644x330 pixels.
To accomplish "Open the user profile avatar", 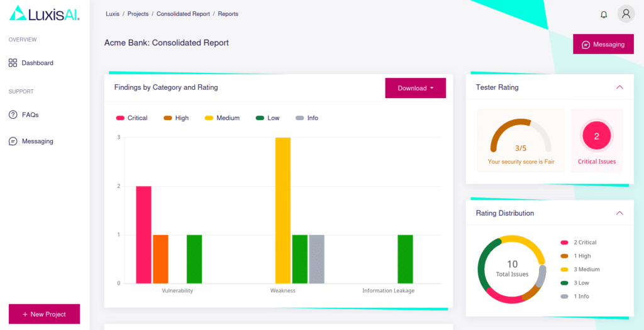I will pos(626,14).
